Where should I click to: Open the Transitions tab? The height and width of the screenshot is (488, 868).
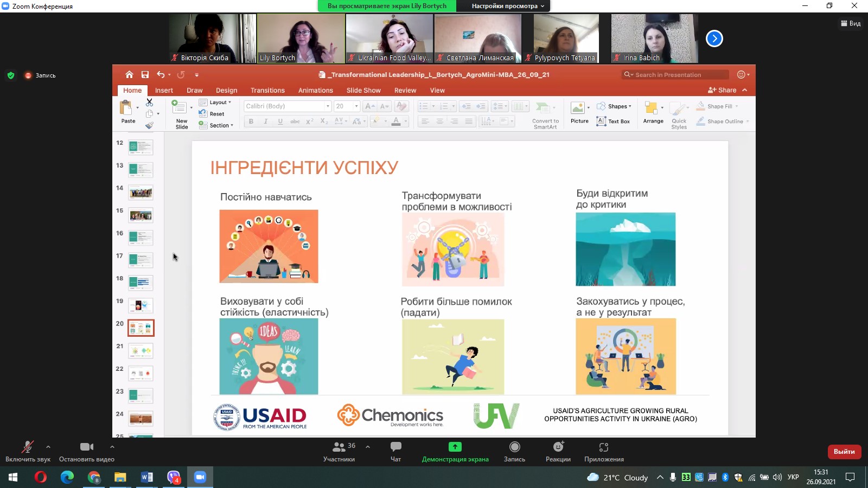(267, 91)
